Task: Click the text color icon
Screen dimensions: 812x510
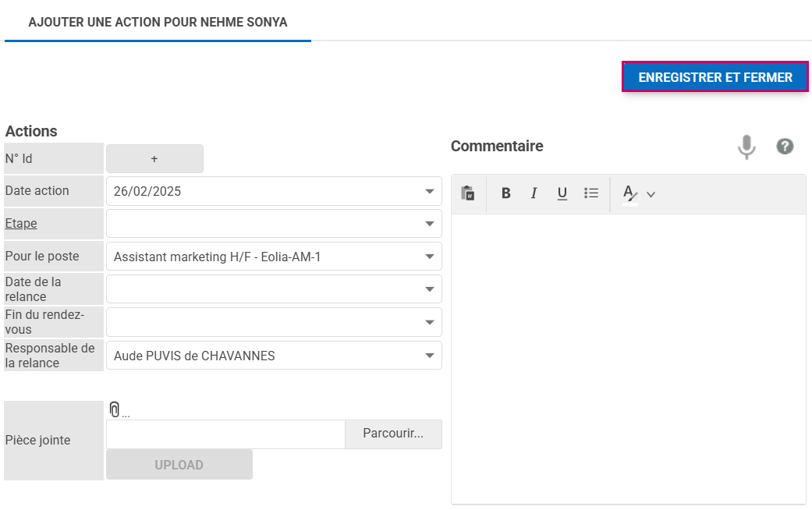Action: coord(629,193)
